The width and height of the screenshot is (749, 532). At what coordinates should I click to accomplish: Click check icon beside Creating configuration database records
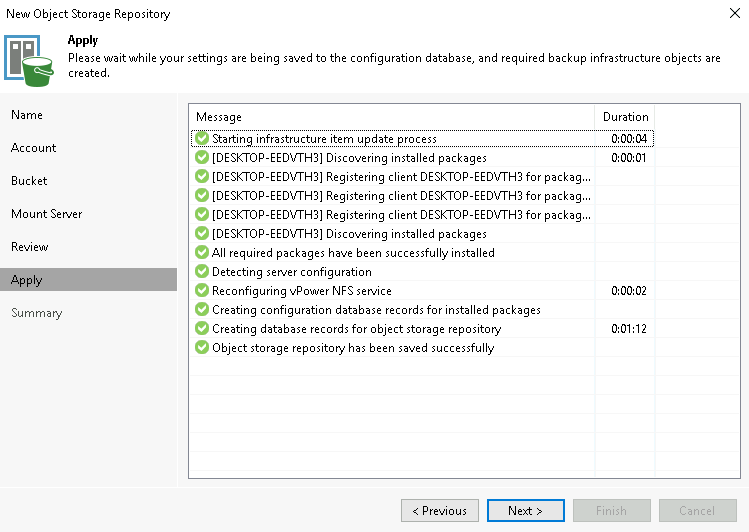(202, 309)
